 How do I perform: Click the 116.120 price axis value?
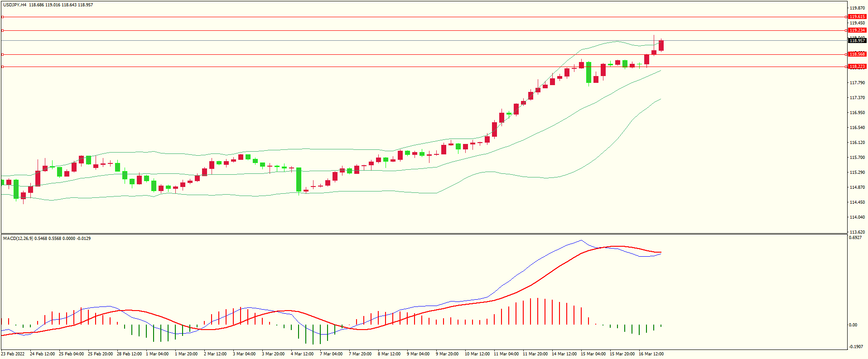click(857, 143)
